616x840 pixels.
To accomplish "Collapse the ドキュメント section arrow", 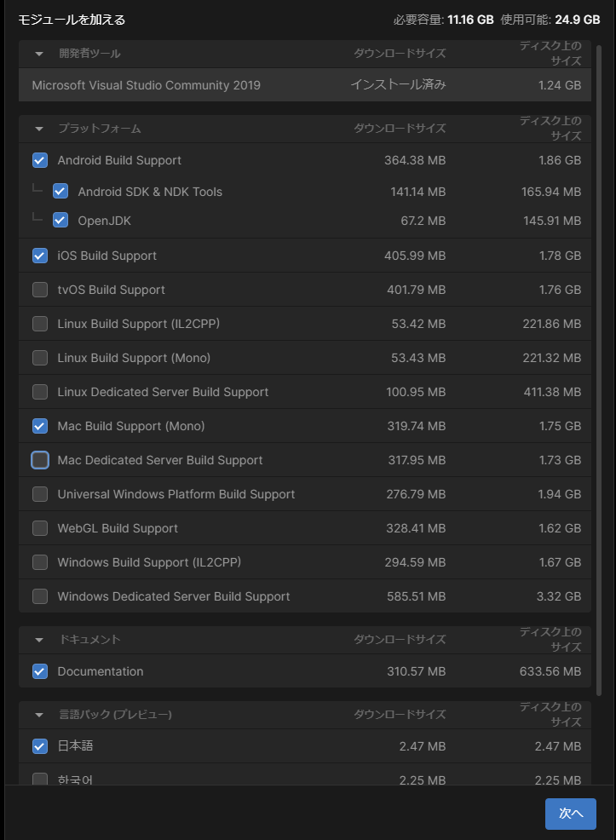I will point(39,640).
